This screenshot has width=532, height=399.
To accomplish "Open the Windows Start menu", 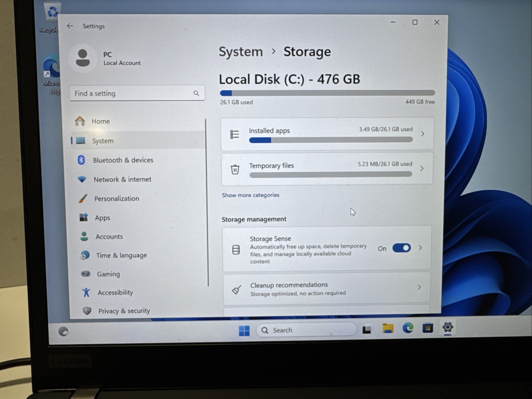I will pyautogui.click(x=244, y=330).
